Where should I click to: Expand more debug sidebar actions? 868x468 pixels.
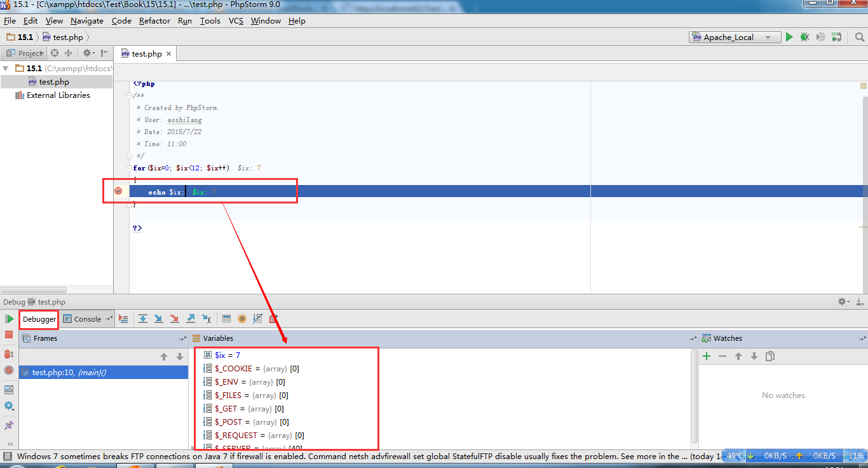[x=10, y=444]
